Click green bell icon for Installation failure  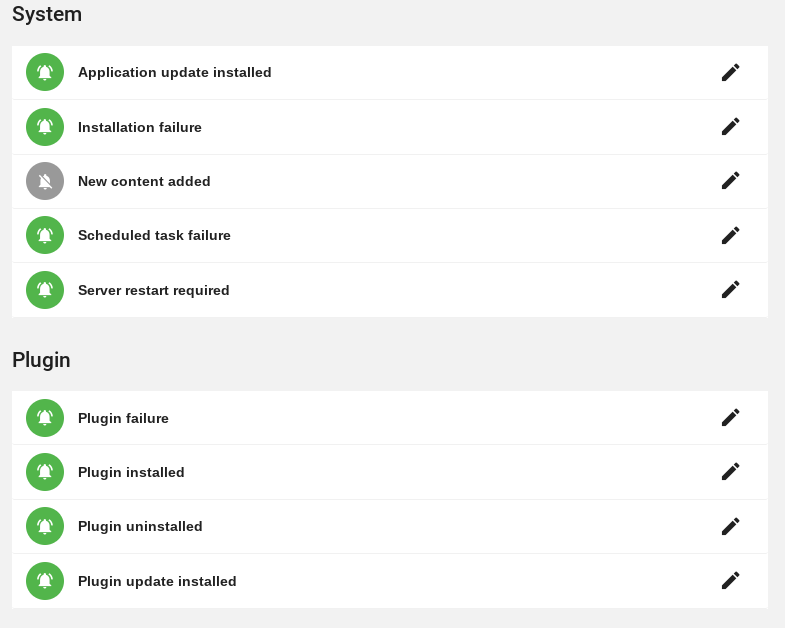(x=45, y=127)
